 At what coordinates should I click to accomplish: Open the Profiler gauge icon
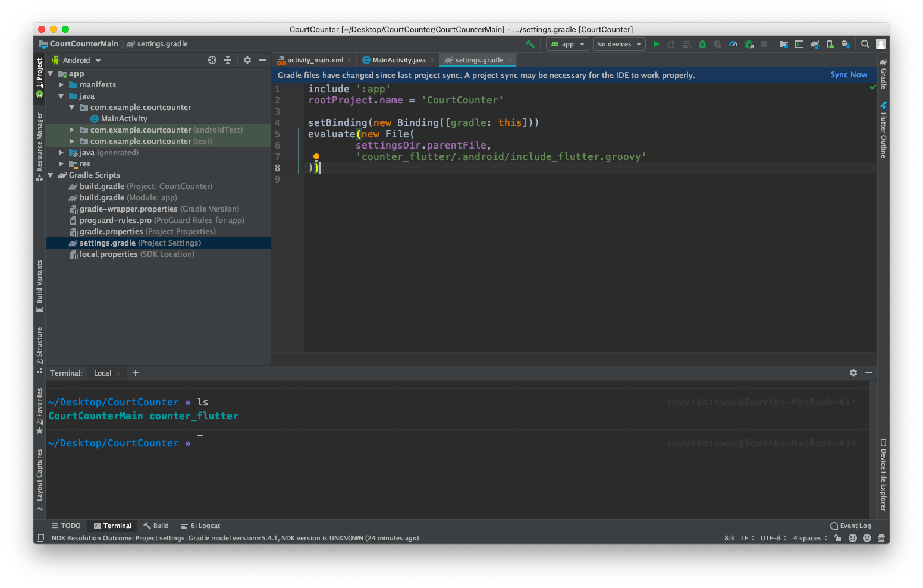pyautogui.click(x=733, y=44)
